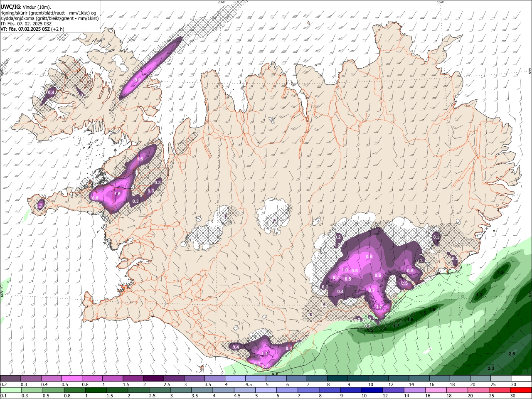Click the 'slydda/snjókoma' legend description line
Image resolution: width=532 pixels, height=399 pixels.
(49, 18)
